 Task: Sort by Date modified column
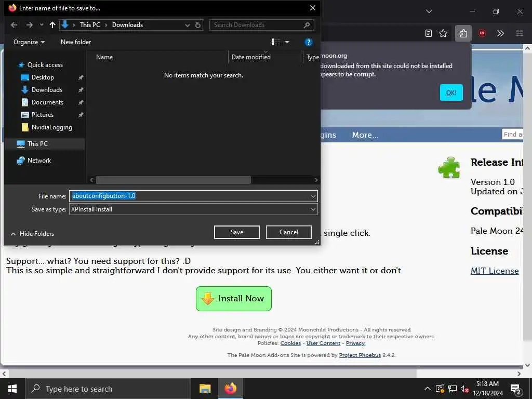(251, 57)
